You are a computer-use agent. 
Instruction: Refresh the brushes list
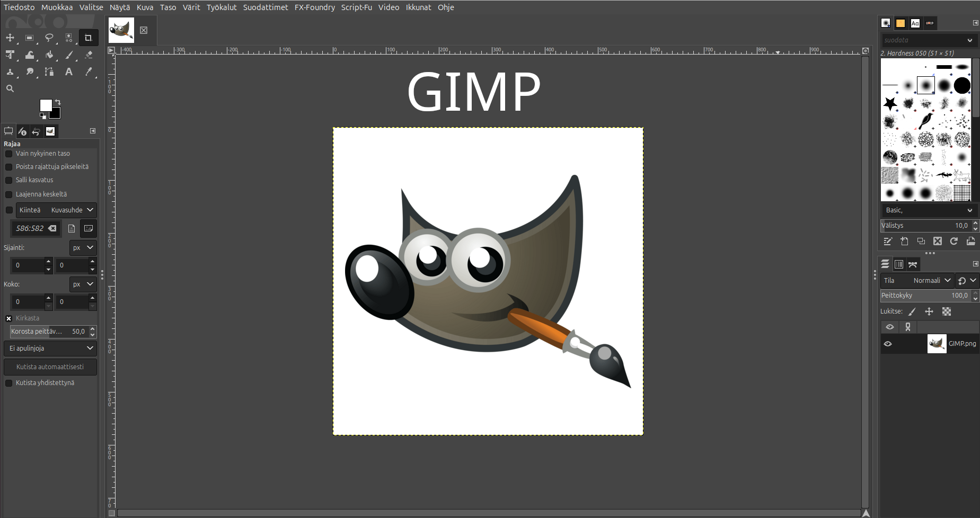[954, 241]
